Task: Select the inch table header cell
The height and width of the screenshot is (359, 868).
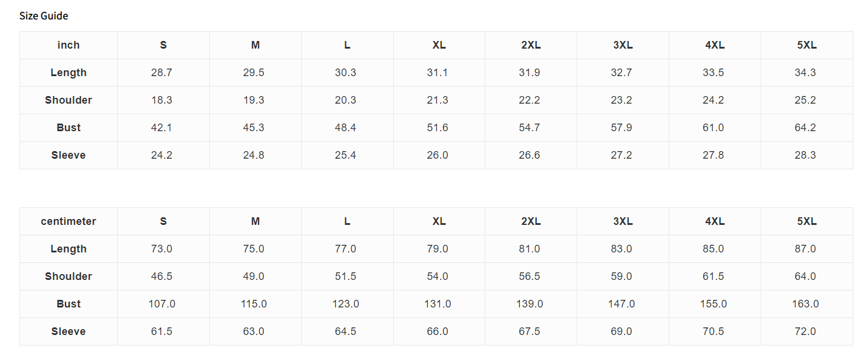Action: (x=69, y=45)
